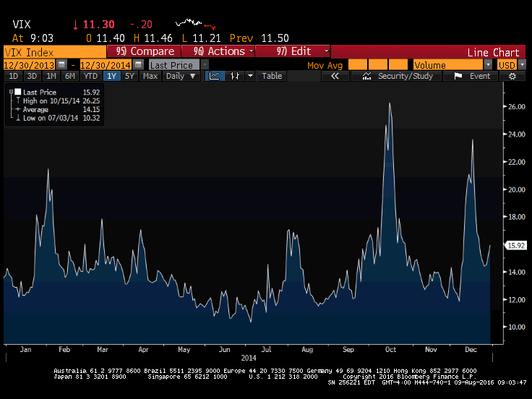This screenshot has width=532, height=399.
Task: Open the Daily periodicity dropdown
Action: click(180, 76)
